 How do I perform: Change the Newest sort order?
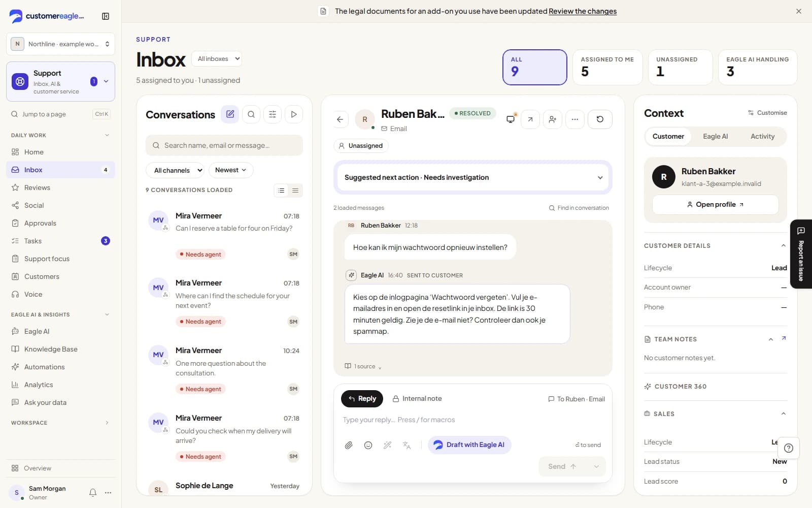pyautogui.click(x=231, y=170)
